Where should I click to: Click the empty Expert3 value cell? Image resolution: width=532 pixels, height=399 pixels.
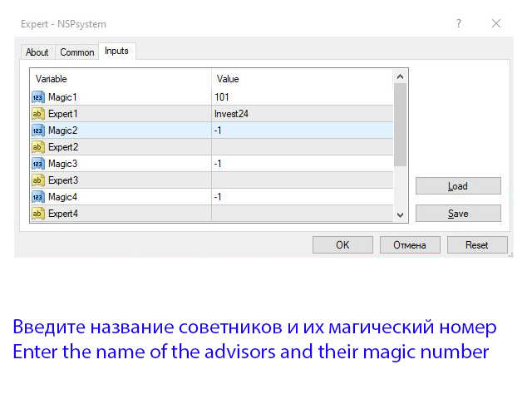pos(303,180)
